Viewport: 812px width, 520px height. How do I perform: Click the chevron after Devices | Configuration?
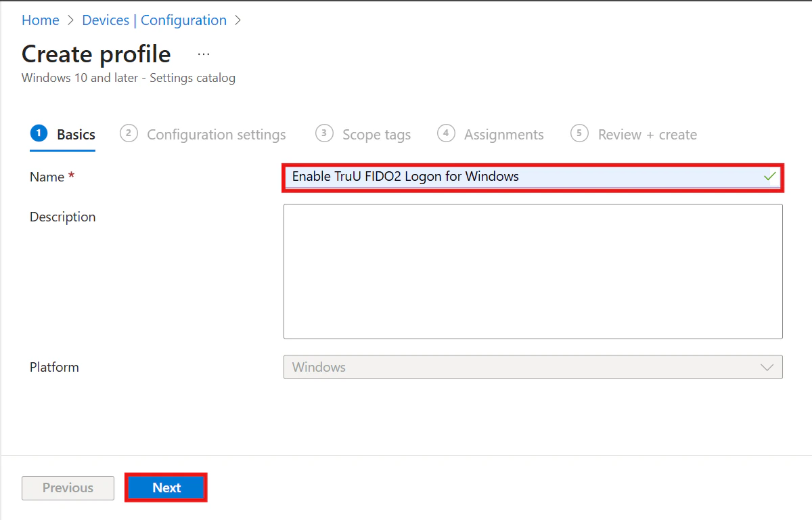click(x=238, y=20)
